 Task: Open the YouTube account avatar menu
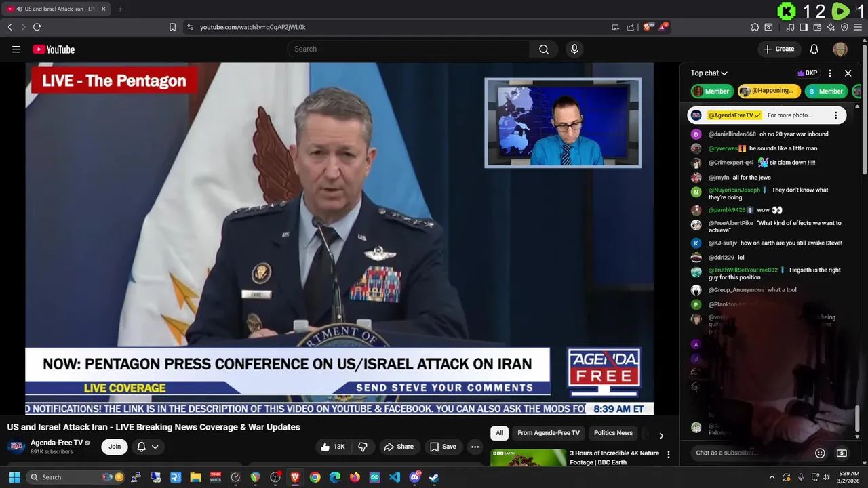tap(840, 49)
